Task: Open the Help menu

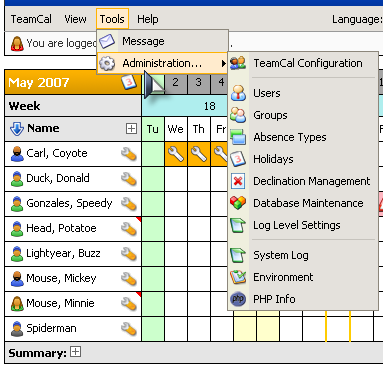Action: 148,19
